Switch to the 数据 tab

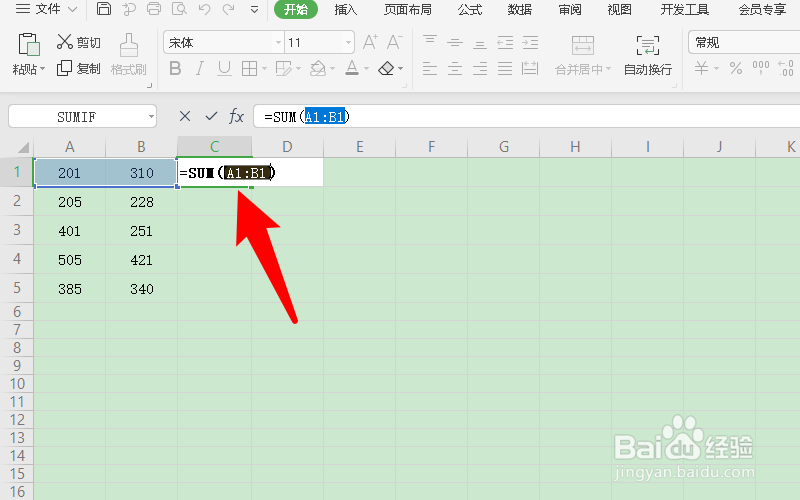tap(519, 9)
